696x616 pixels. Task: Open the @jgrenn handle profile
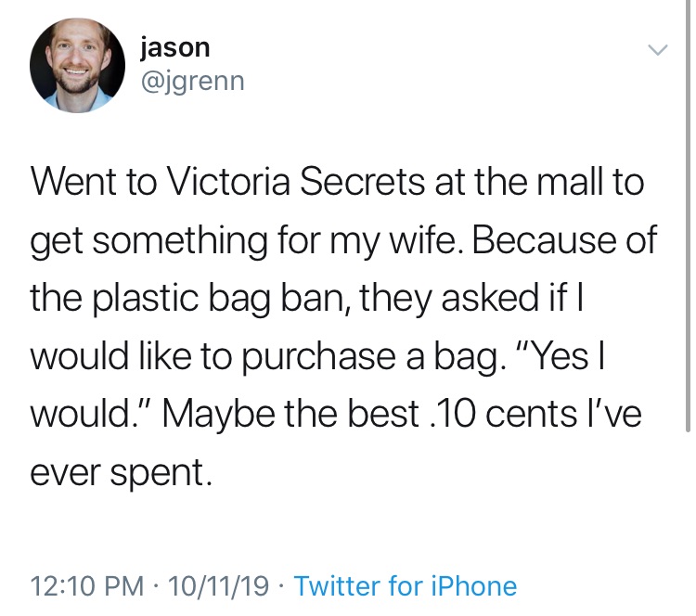pos(192,83)
